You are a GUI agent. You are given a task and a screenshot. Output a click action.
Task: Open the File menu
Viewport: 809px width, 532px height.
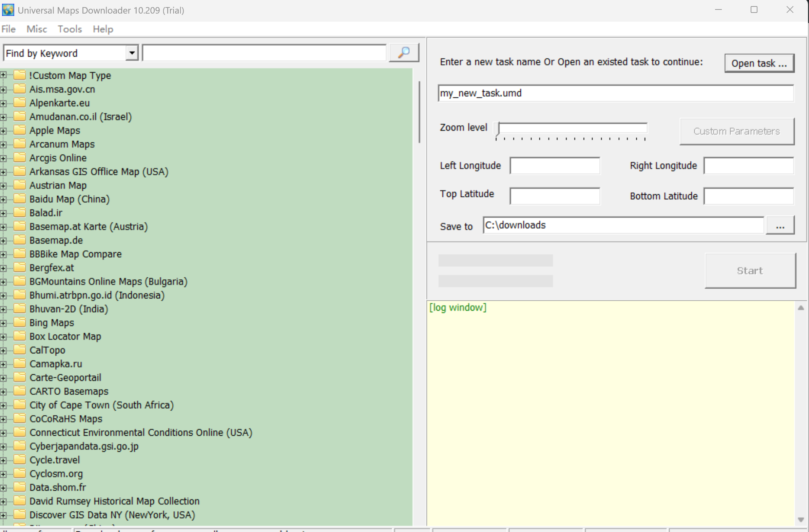pos(8,29)
